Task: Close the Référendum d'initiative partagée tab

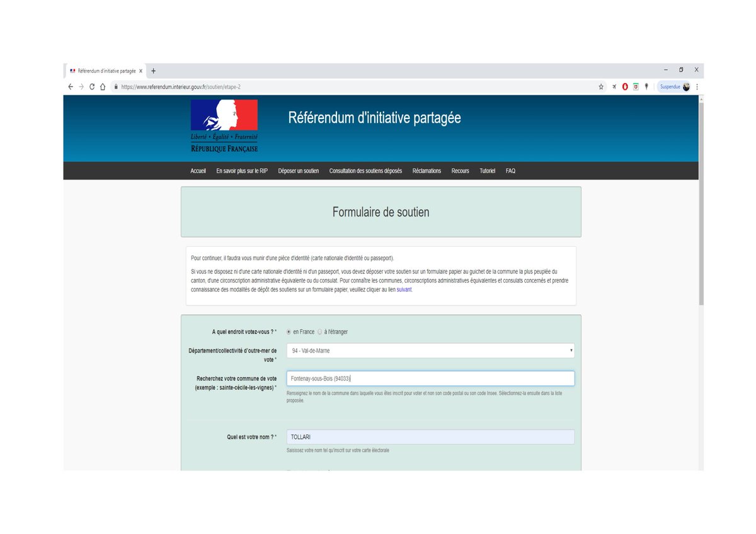Action: pyautogui.click(x=141, y=71)
